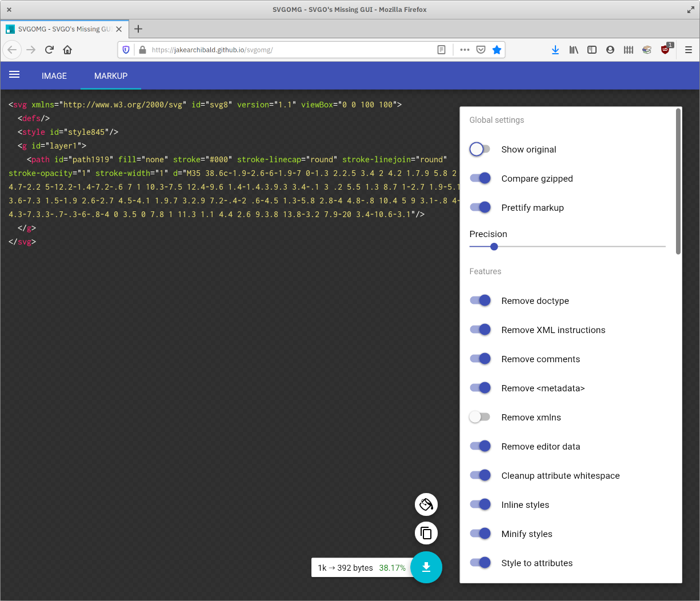The height and width of the screenshot is (601, 700).
Task: Click the Precision slider track at its far end
Action: pyautogui.click(x=664, y=247)
